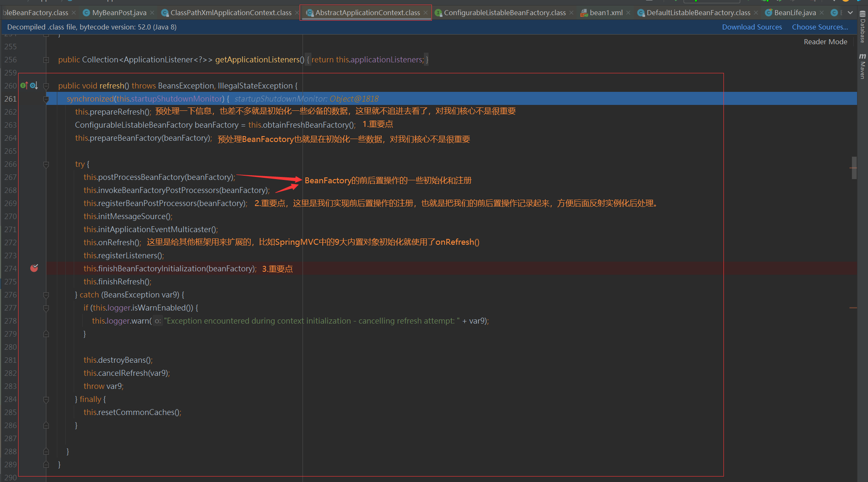This screenshot has height=482, width=868.
Task: Click the decompiled class file banner text
Action: click(x=92, y=27)
